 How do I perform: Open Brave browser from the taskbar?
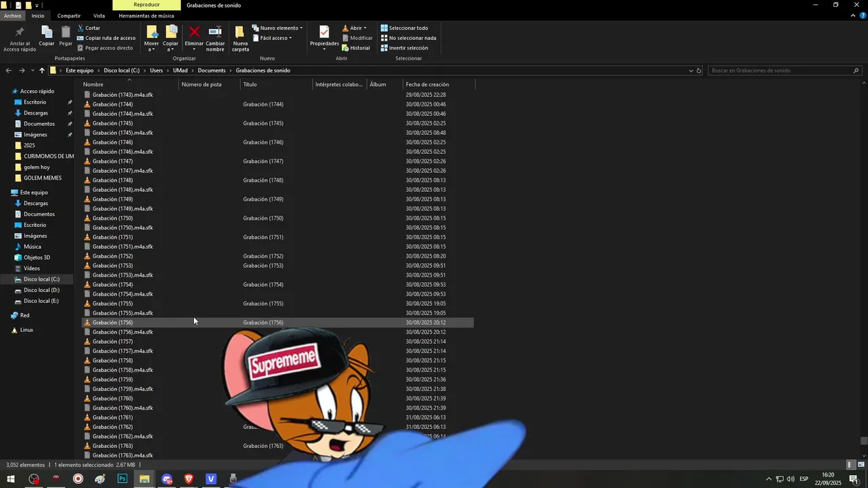(x=189, y=479)
